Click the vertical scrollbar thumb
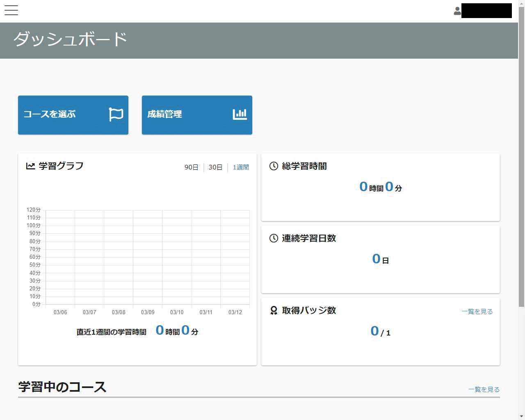 [521, 156]
